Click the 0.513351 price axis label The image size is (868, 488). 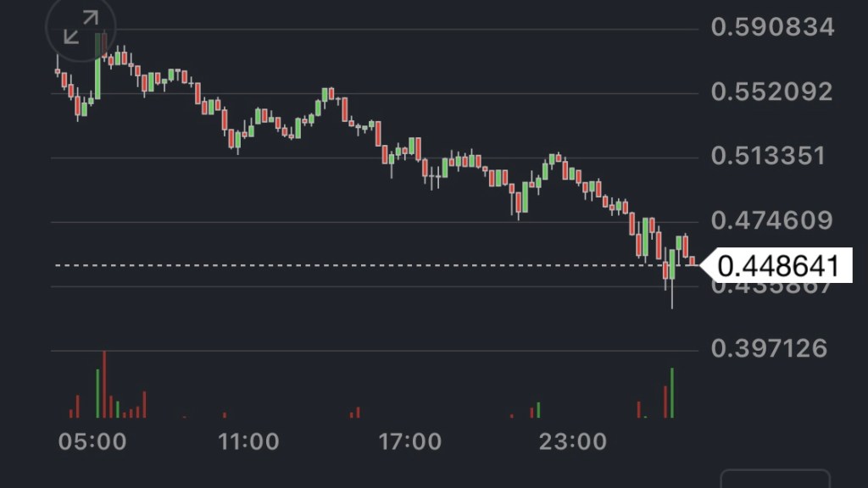[x=768, y=156]
